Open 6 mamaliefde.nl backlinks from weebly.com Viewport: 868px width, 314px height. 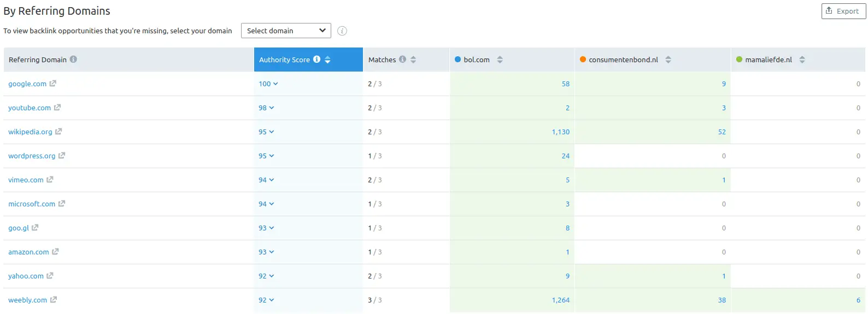coord(858,300)
